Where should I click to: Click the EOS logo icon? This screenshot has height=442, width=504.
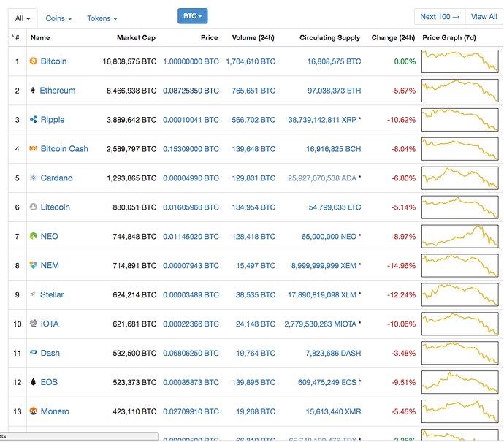[33, 382]
